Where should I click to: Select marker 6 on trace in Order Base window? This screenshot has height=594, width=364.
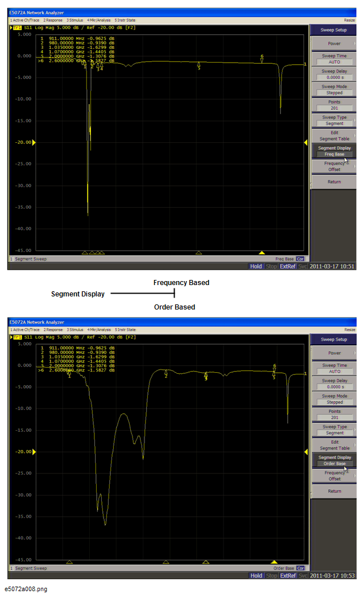(274, 368)
